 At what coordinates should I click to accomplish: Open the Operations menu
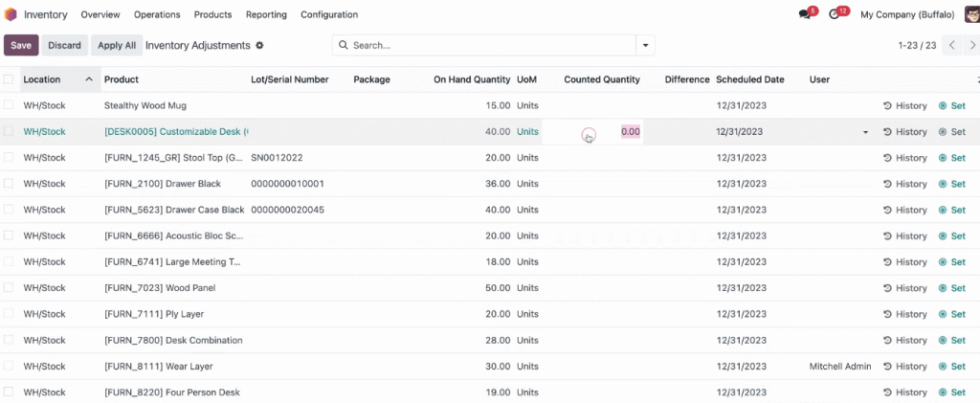point(157,14)
